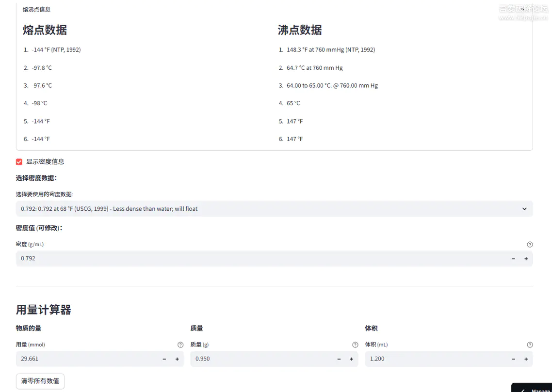Select boiling point entry 65 °C
Screen dimensions: 552x392
pos(293,103)
